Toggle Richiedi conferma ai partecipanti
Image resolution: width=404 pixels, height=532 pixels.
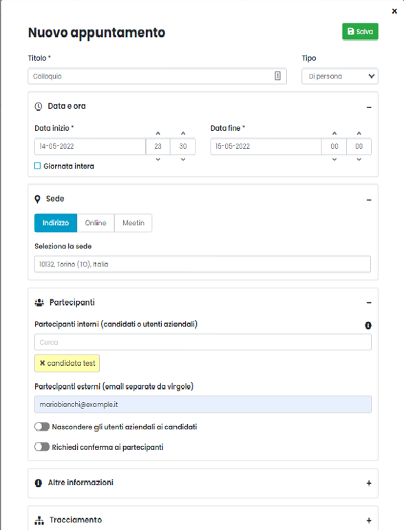tap(42, 447)
